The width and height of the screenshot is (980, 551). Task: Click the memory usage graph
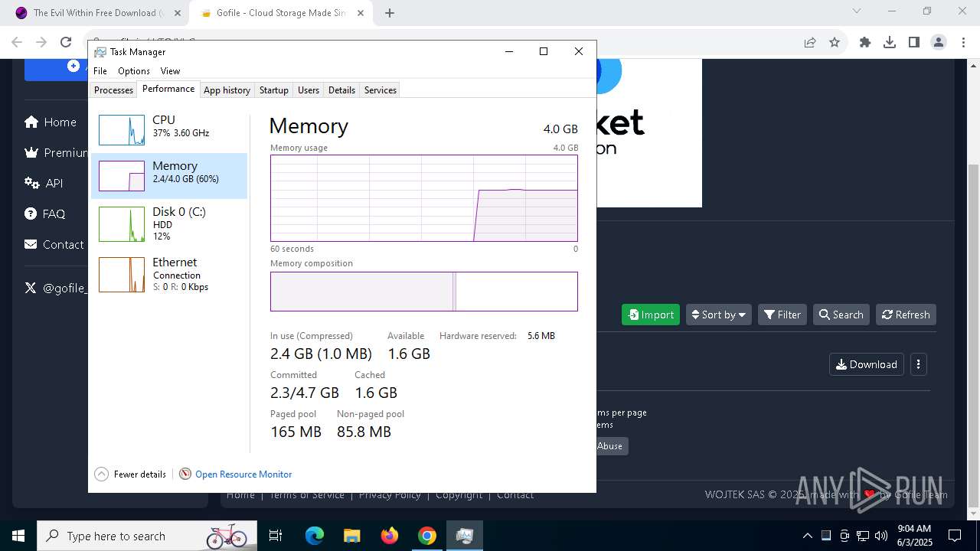(424, 198)
